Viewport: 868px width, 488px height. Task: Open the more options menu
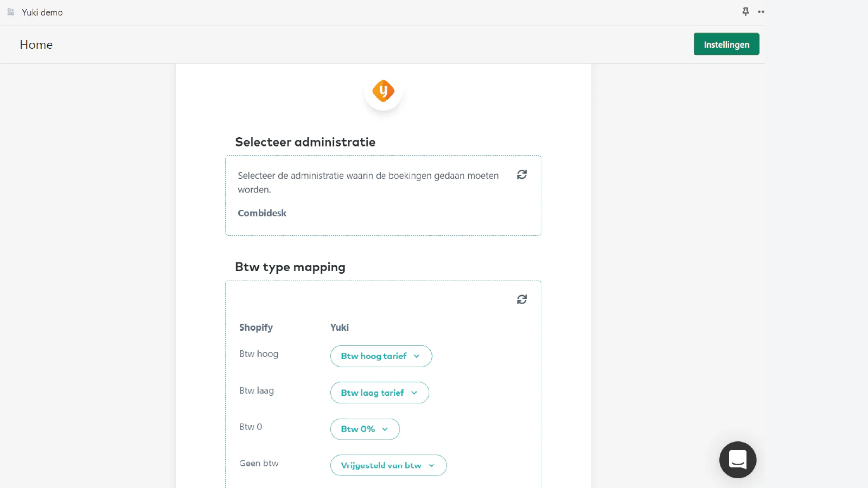pos(761,12)
